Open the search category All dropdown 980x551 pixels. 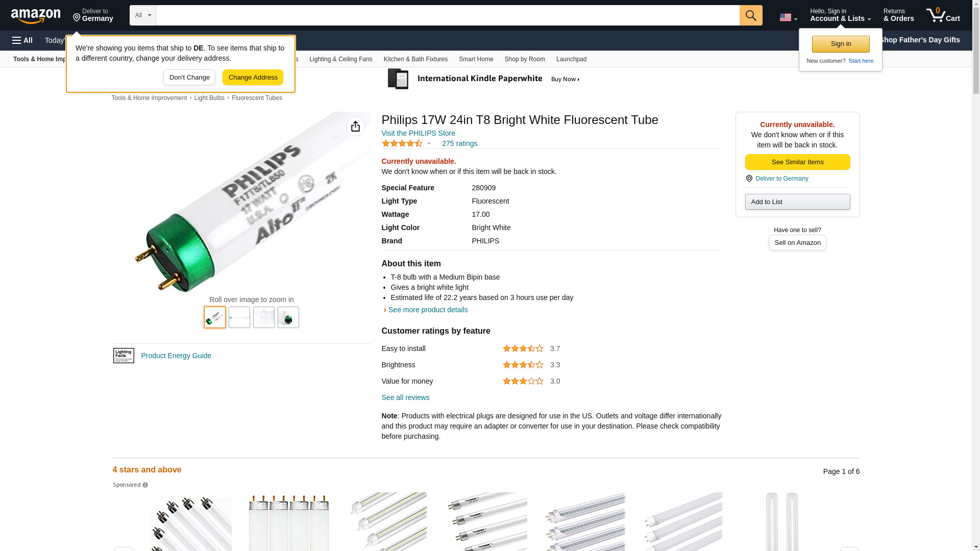coord(142,15)
